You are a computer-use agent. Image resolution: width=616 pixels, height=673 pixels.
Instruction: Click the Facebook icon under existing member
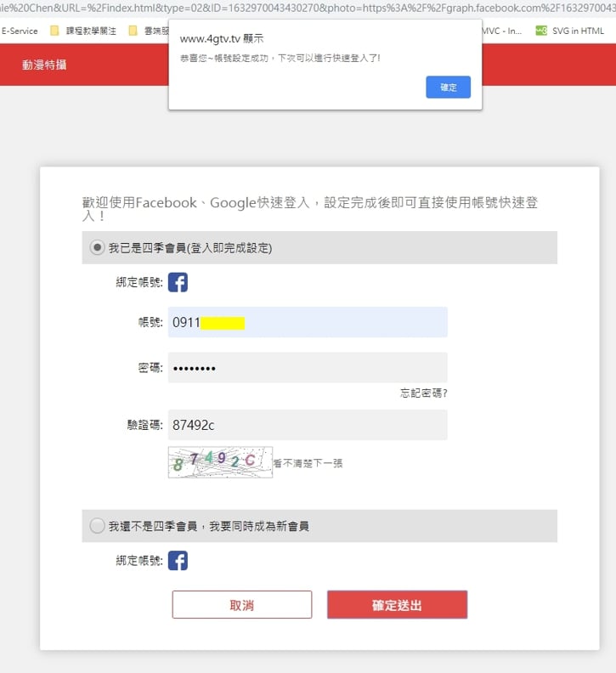(x=178, y=283)
